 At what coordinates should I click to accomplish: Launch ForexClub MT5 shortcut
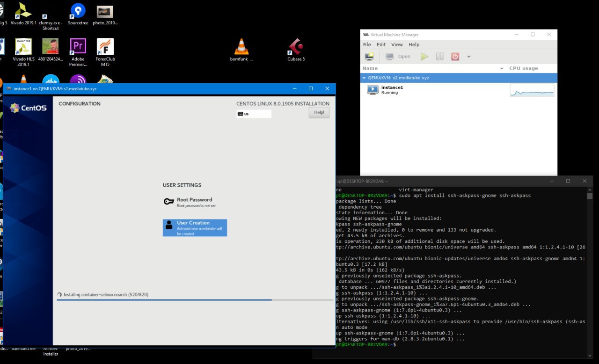point(105,53)
